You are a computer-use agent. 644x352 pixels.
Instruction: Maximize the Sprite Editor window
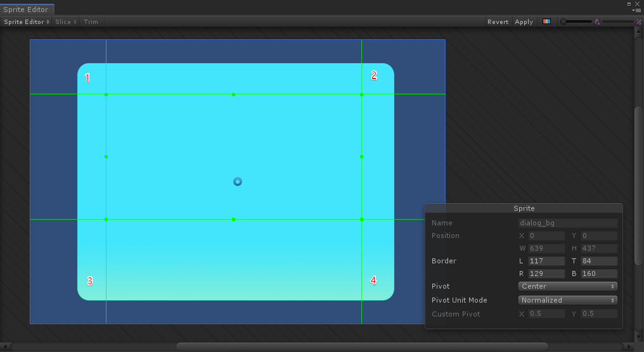pyautogui.click(x=629, y=4)
